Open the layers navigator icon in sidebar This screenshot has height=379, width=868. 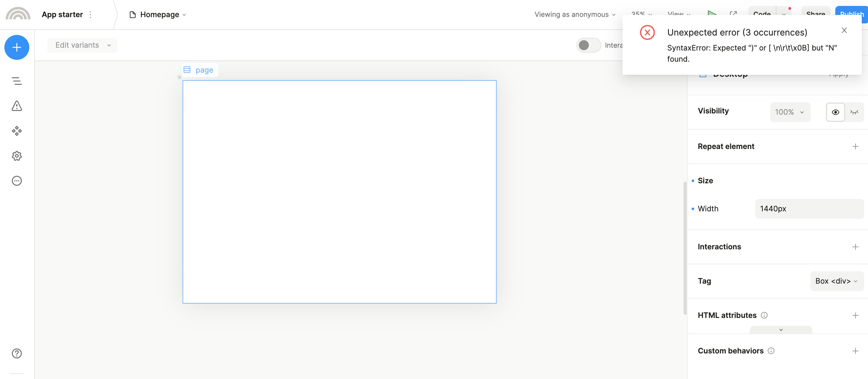coord(17,81)
